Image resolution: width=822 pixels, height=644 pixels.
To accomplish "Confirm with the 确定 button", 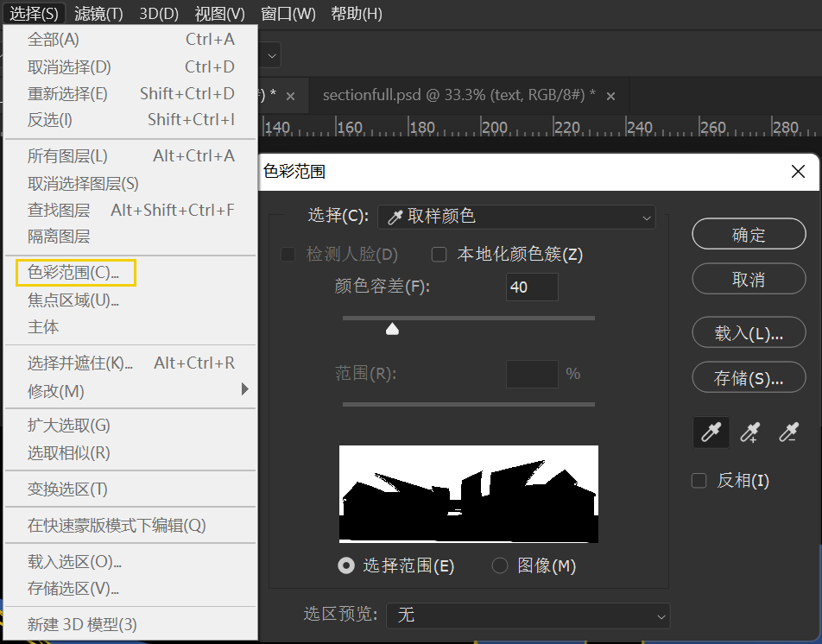I will 749,234.
